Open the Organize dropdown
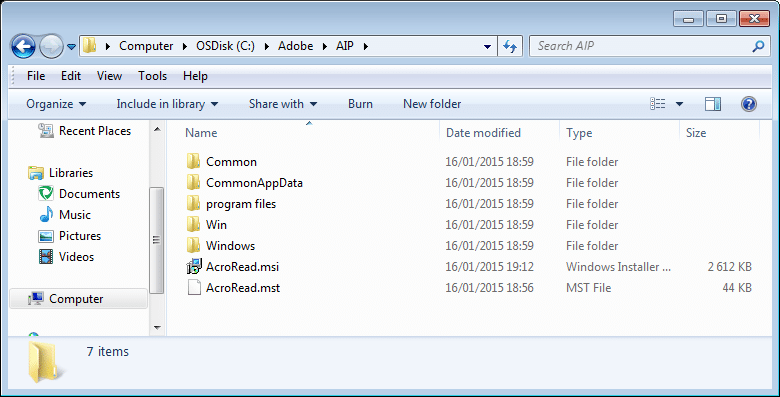The height and width of the screenshot is (397, 780). (56, 104)
